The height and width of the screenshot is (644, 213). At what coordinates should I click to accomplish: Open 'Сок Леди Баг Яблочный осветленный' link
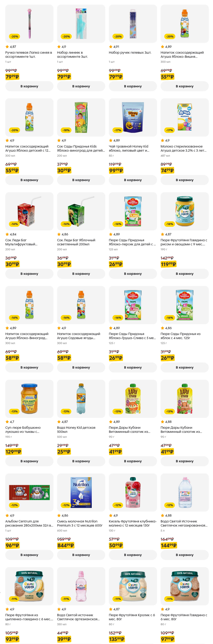pos(76,242)
